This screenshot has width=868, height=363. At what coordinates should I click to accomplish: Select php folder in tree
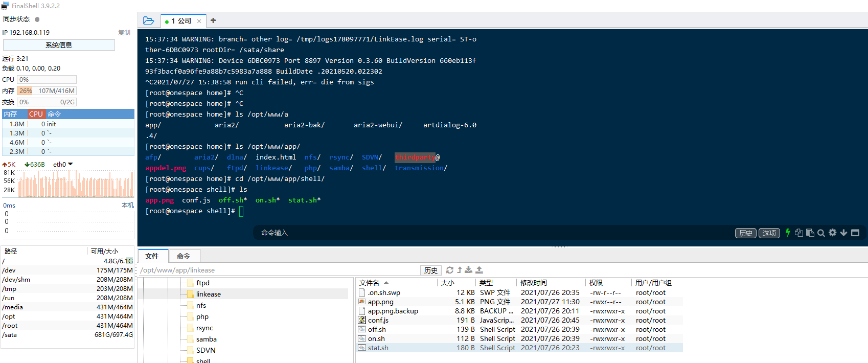202,316
